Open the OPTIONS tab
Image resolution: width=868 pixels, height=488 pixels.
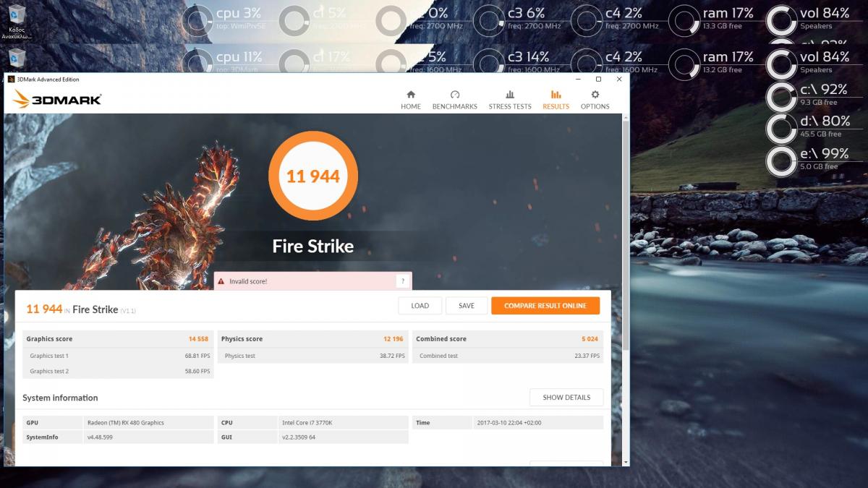[595, 100]
